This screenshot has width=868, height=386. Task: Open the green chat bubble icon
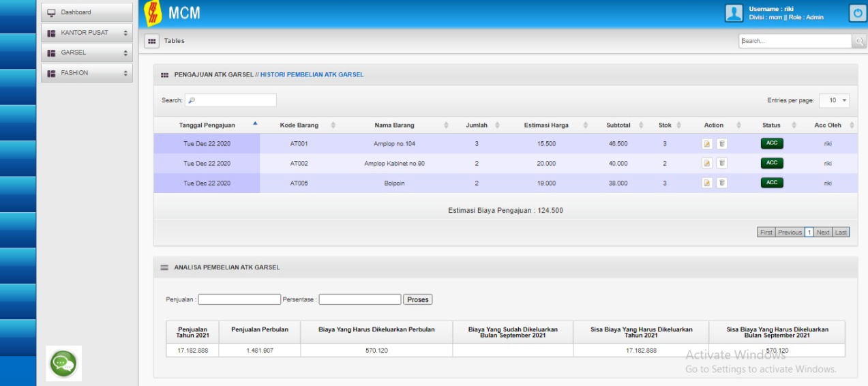(x=63, y=363)
